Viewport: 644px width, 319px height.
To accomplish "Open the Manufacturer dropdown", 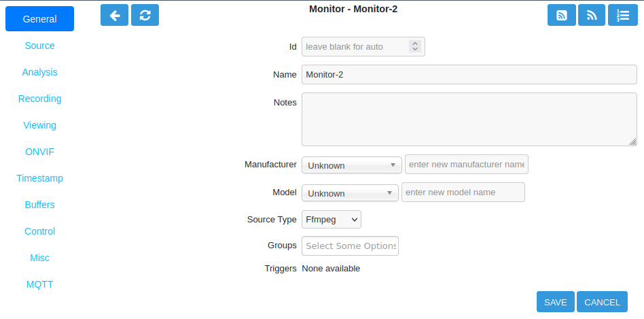I will point(352,165).
